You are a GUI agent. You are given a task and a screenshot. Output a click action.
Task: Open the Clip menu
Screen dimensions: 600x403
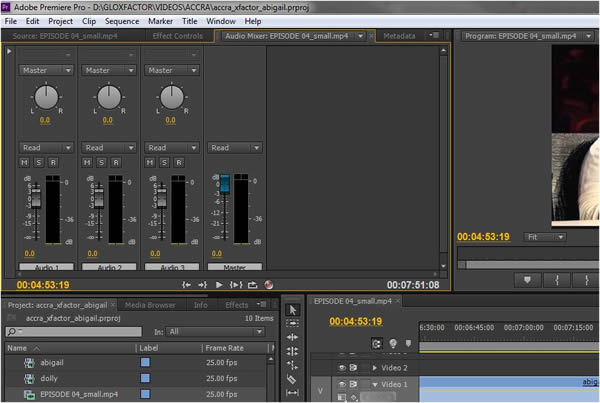point(89,21)
